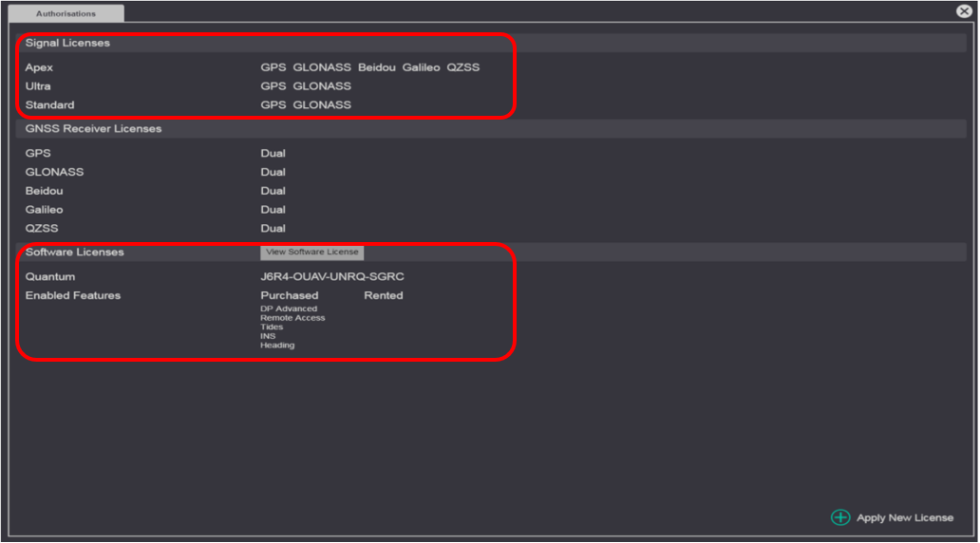Click the Ultra signal license row label

37,86
